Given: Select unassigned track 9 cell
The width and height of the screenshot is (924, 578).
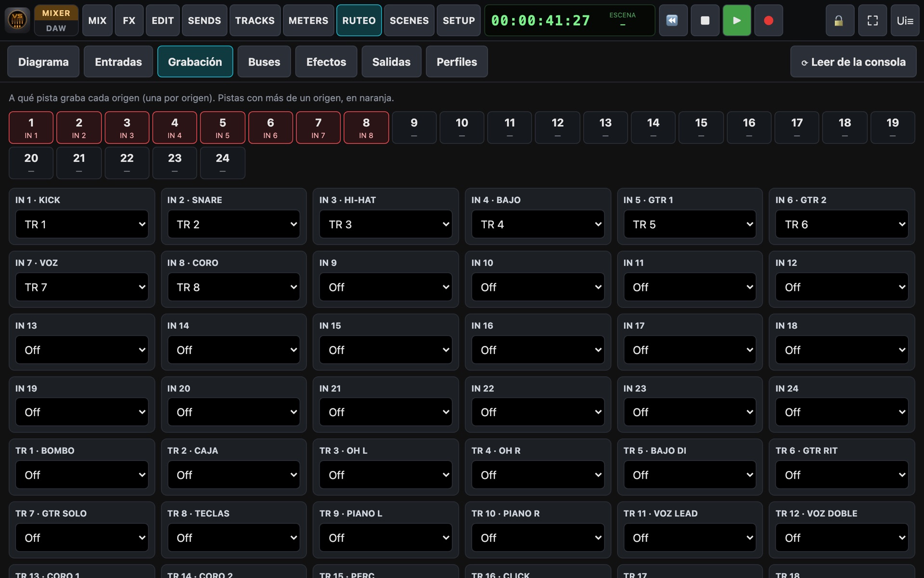Looking at the screenshot, I should [414, 128].
